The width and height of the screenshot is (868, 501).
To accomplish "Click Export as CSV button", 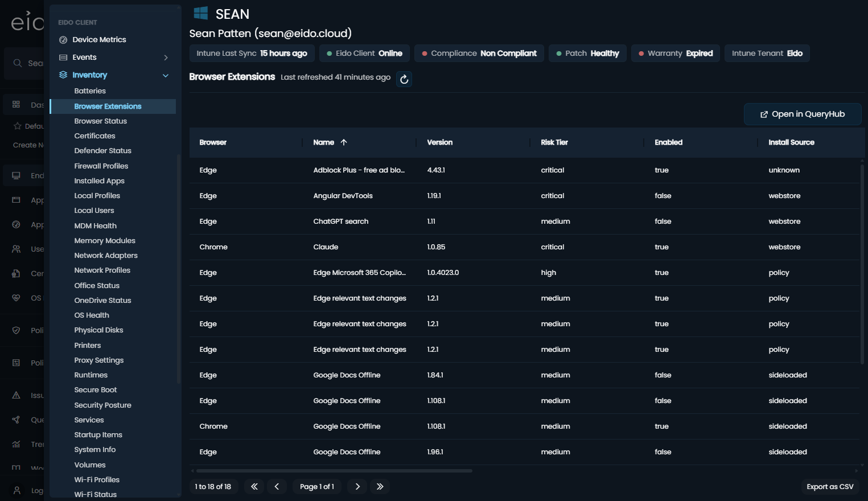I will (830, 487).
